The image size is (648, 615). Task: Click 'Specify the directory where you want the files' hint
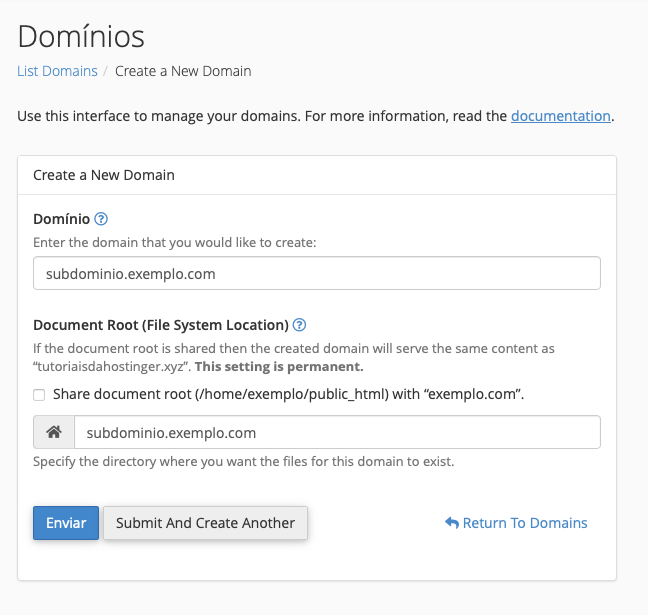(x=243, y=461)
